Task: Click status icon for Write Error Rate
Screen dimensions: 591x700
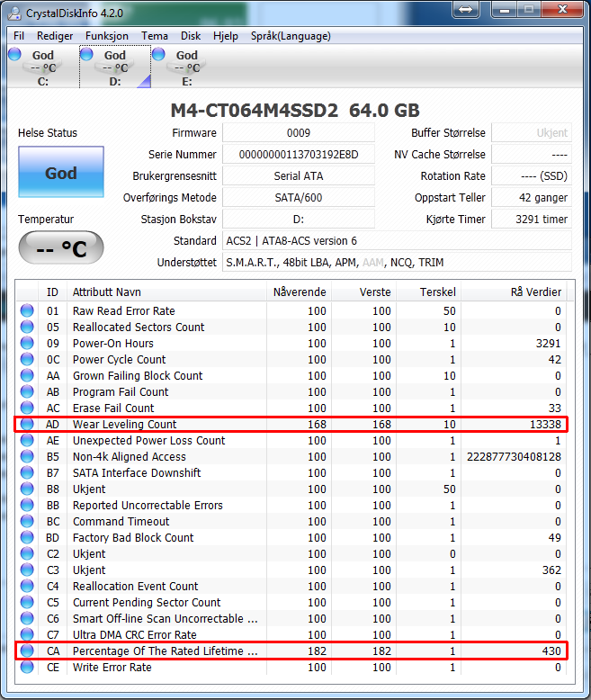Action: pos(27,667)
